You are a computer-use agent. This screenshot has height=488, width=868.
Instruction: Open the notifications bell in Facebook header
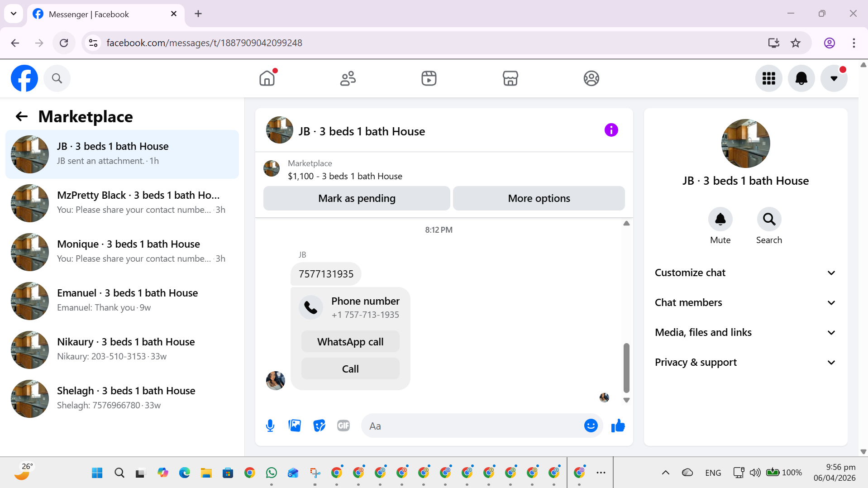pos(801,78)
